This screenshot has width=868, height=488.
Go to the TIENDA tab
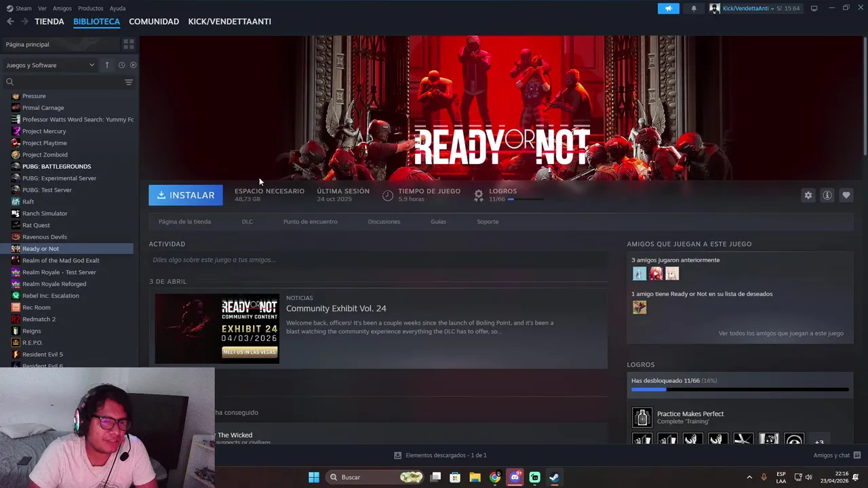(50, 22)
